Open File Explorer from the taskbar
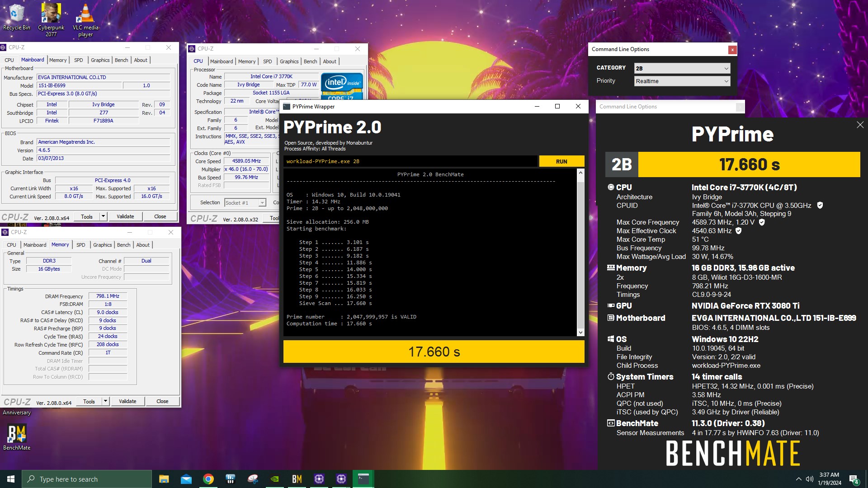This screenshot has height=488, width=868. click(x=164, y=479)
